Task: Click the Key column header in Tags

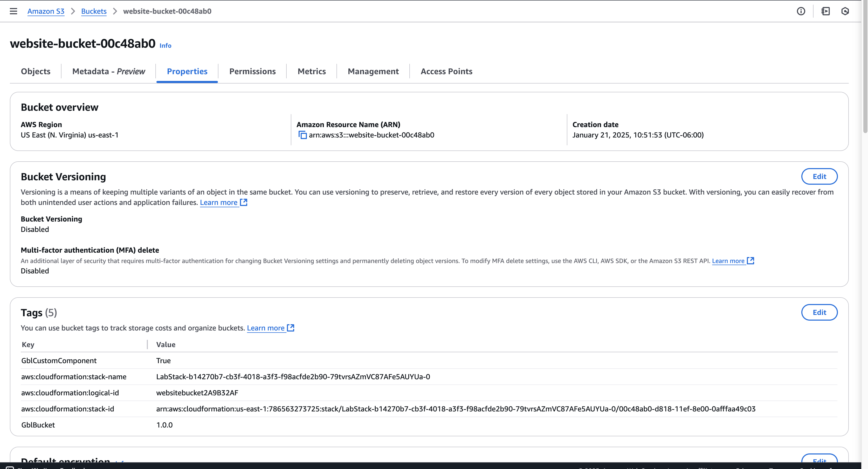Action: click(28, 344)
